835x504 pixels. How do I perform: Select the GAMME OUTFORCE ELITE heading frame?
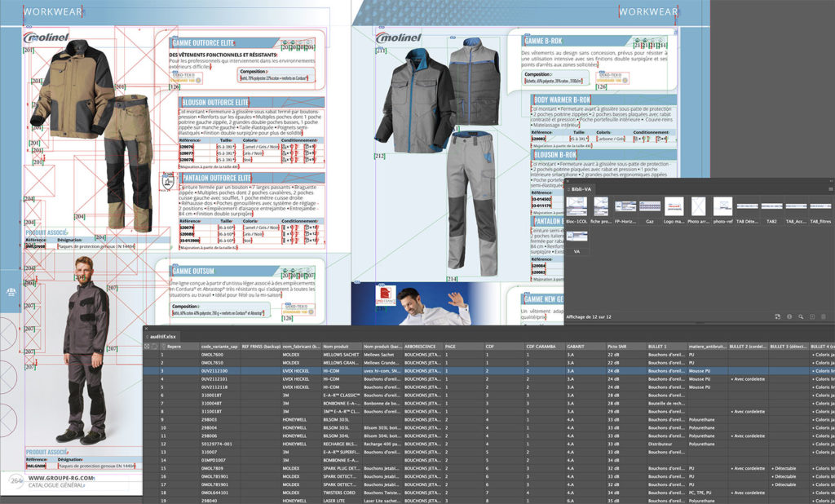click(225, 43)
